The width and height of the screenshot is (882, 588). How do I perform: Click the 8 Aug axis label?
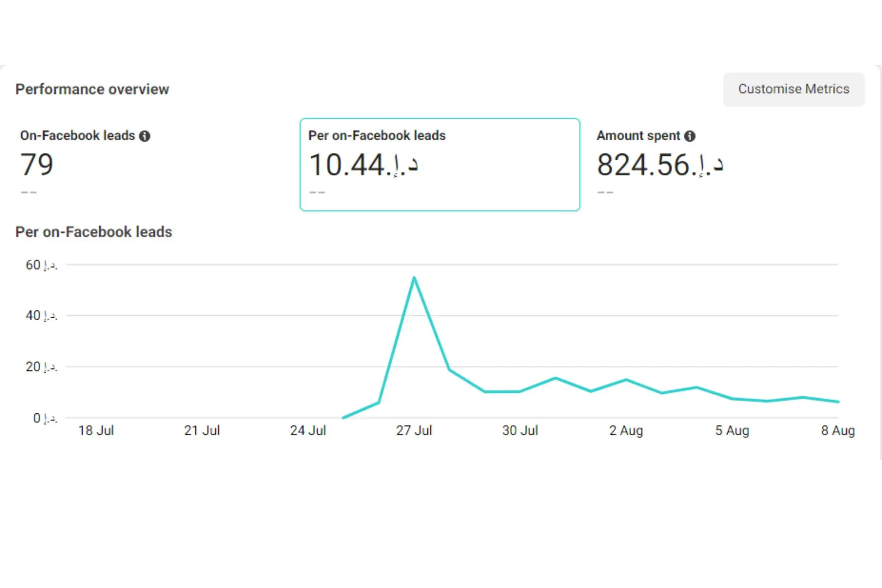pos(837,430)
